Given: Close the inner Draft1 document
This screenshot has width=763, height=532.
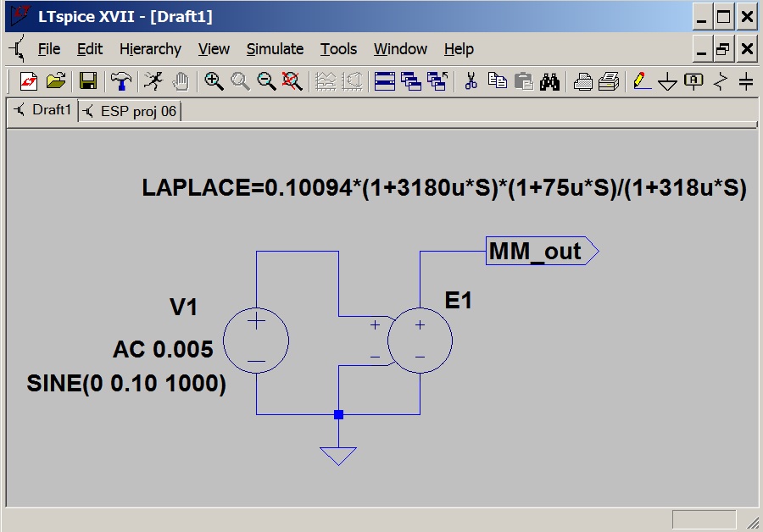Looking at the screenshot, I should point(747,48).
